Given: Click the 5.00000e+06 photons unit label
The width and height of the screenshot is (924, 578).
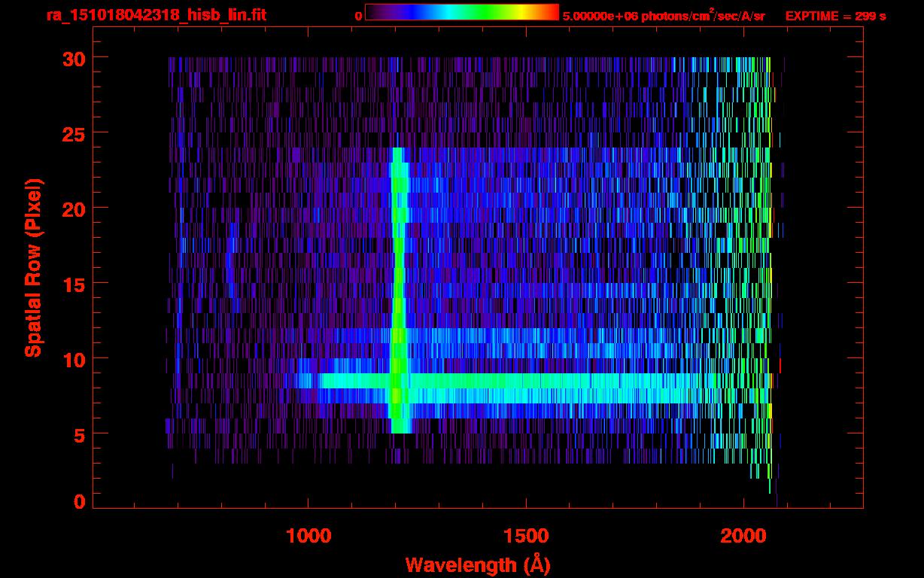Looking at the screenshot, I should [x=663, y=16].
